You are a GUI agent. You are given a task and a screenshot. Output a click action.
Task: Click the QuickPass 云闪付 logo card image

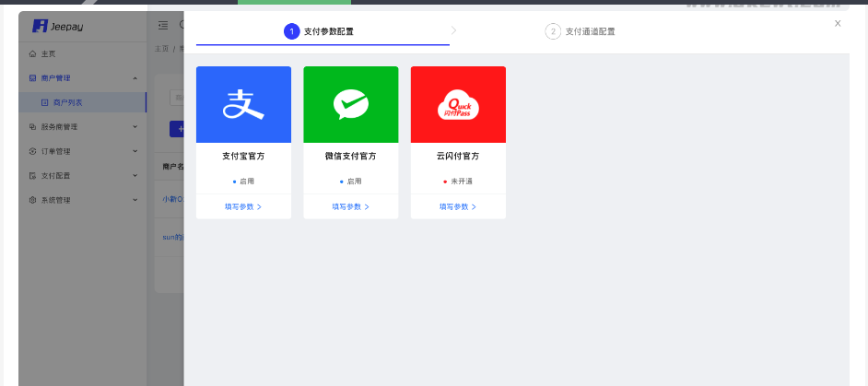tap(458, 105)
